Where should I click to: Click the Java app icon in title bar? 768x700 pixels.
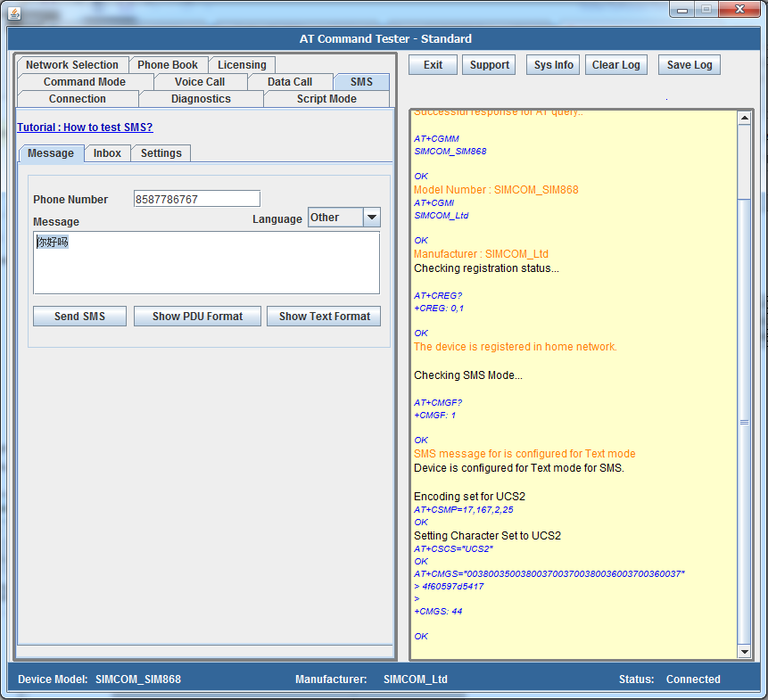point(14,13)
